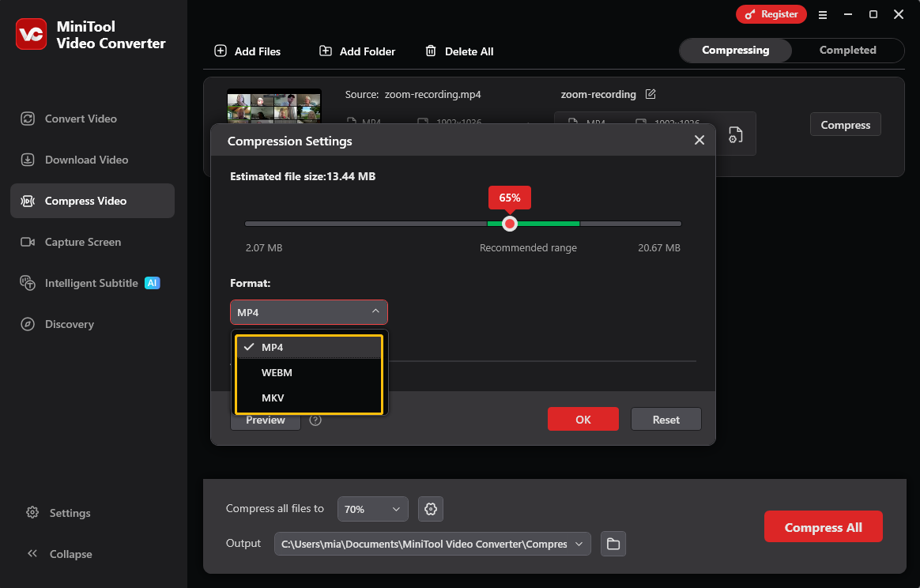Click the Register button
Image resolution: width=920 pixels, height=588 pixels.
tap(771, 14)
